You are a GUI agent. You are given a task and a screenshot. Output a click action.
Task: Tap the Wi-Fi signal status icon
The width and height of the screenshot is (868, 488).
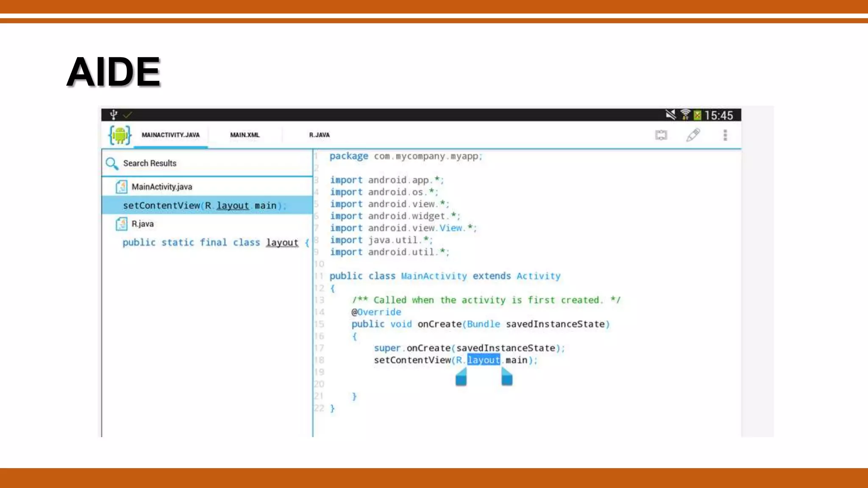pos(685,115)
